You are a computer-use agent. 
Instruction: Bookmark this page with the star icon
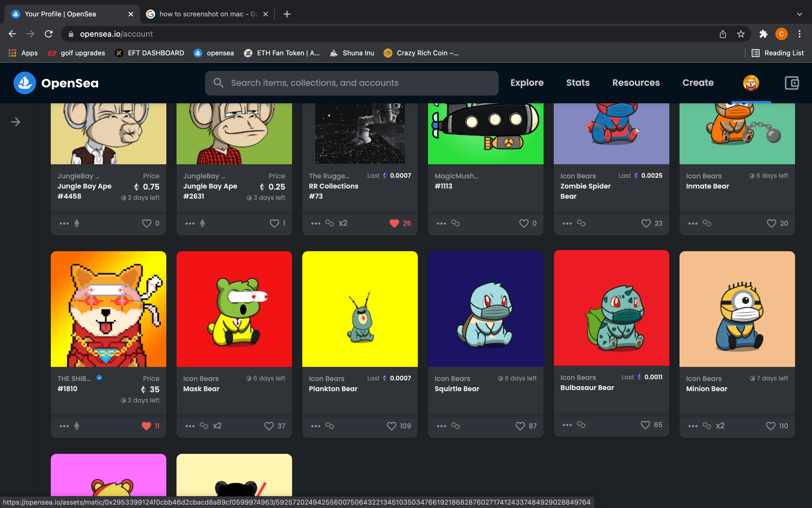(x=741, y=34)
